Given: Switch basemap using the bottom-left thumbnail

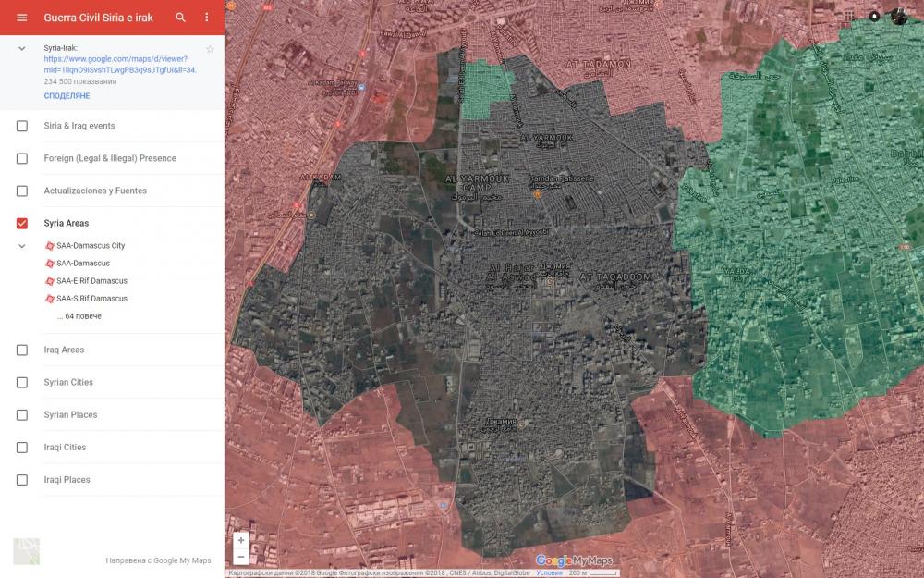Looking at the screenshot, I should click(x=26, y=551).
